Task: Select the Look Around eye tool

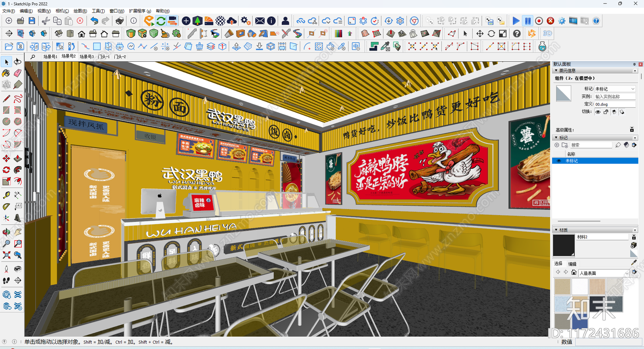Action: [x=18, y=269]
